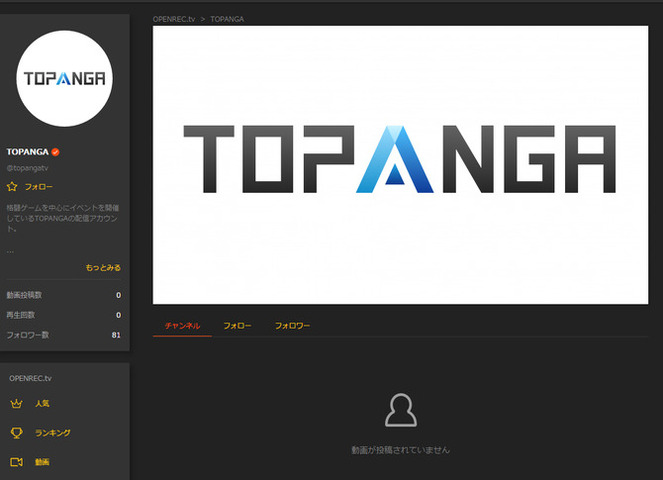Switch to the チャンネル tab
The width and height of the screenshot is (663, 480).
(182, 326)
